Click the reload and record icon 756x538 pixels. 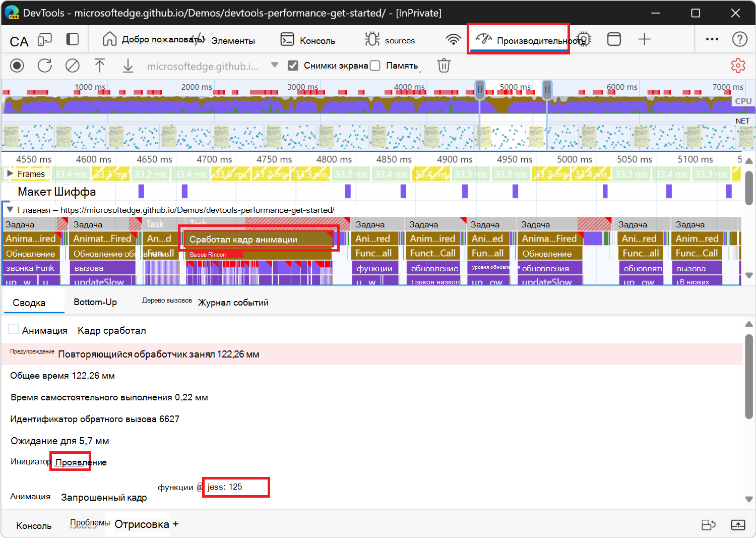coord(45,66)
